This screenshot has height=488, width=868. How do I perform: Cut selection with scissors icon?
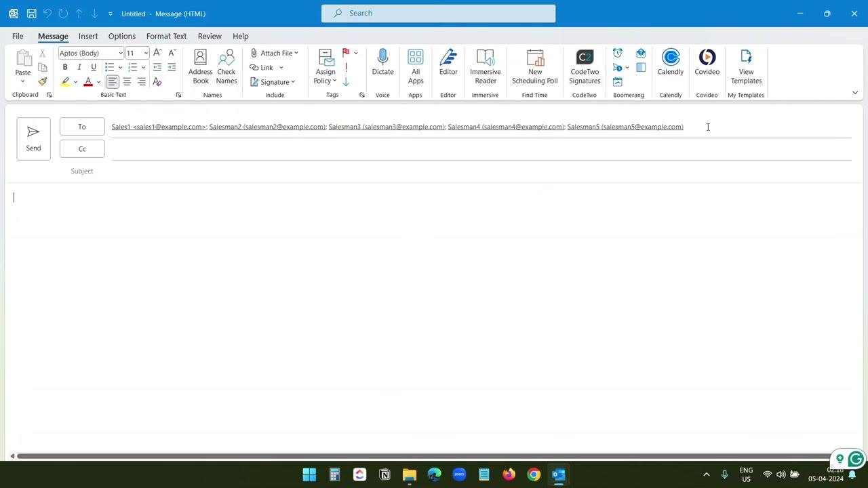tap(43, 53)
